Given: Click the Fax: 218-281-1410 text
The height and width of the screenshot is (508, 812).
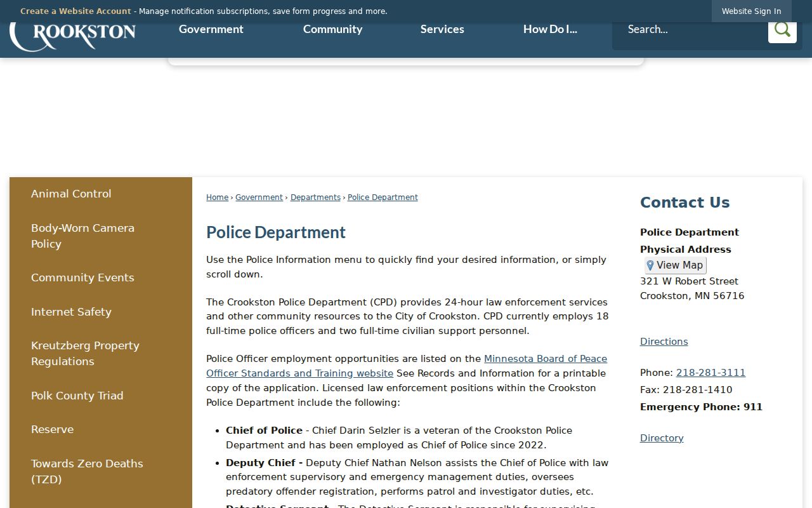Looking at the screenshot, I should click(x=686, y=390).
